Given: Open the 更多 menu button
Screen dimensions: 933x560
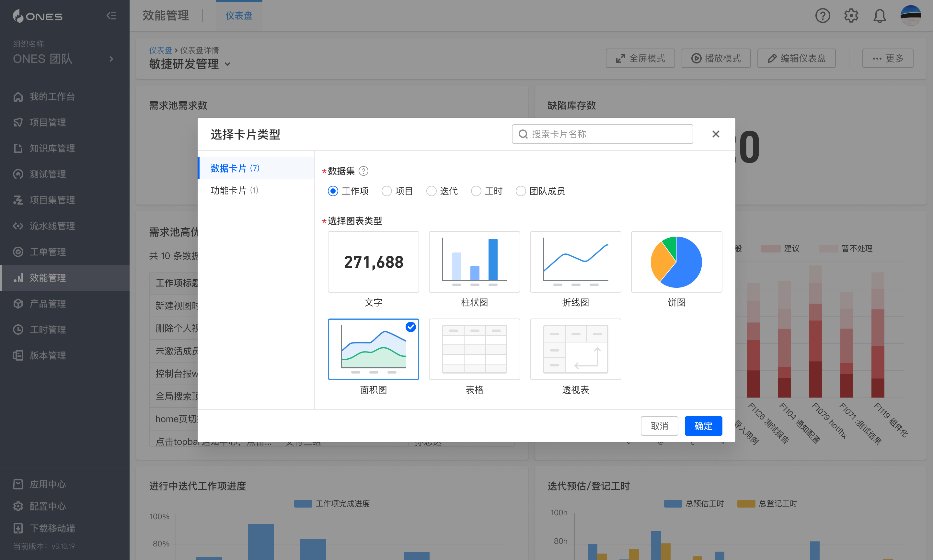Looking at the screenshot, I should pos(887,59).
